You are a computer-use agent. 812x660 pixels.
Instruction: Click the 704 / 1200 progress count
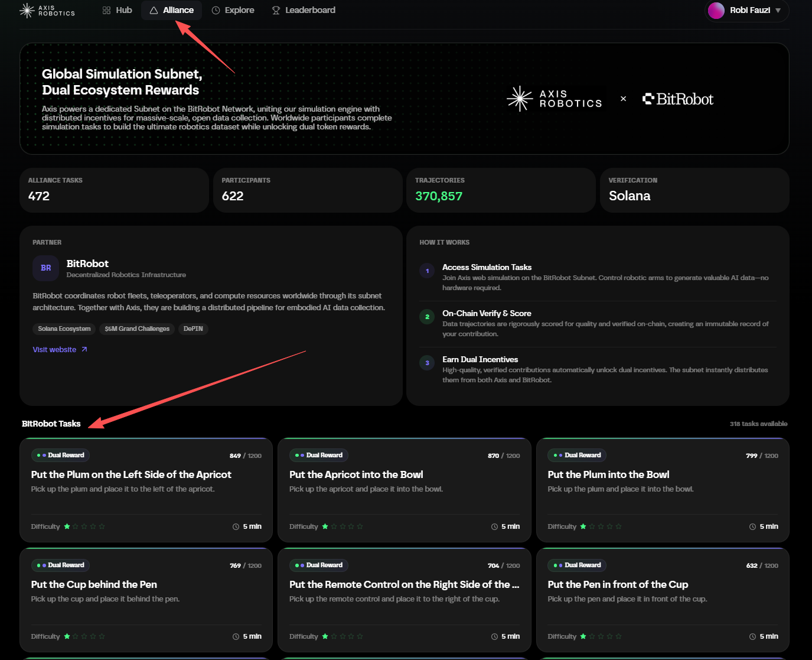[x=504, y=565]
